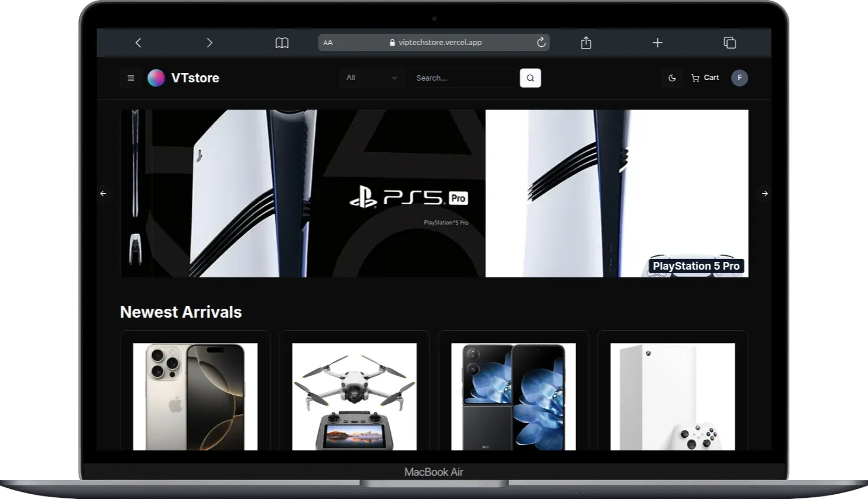Click the VTstore home logo
Screen dimensions: 868x499
(x=184, y=78)
